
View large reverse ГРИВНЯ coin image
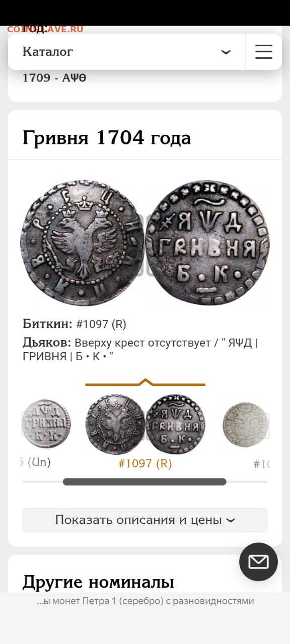[x=207, y=242]
